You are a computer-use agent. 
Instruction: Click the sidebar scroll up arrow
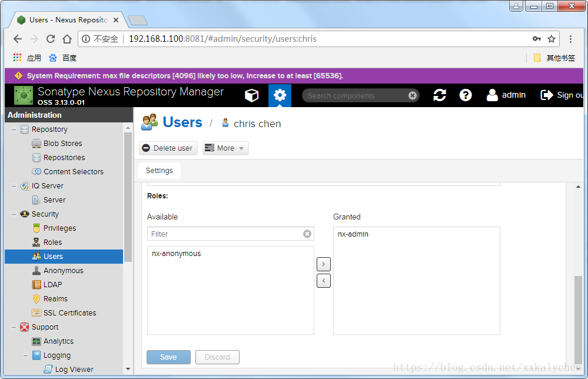[x=128, y=128]
